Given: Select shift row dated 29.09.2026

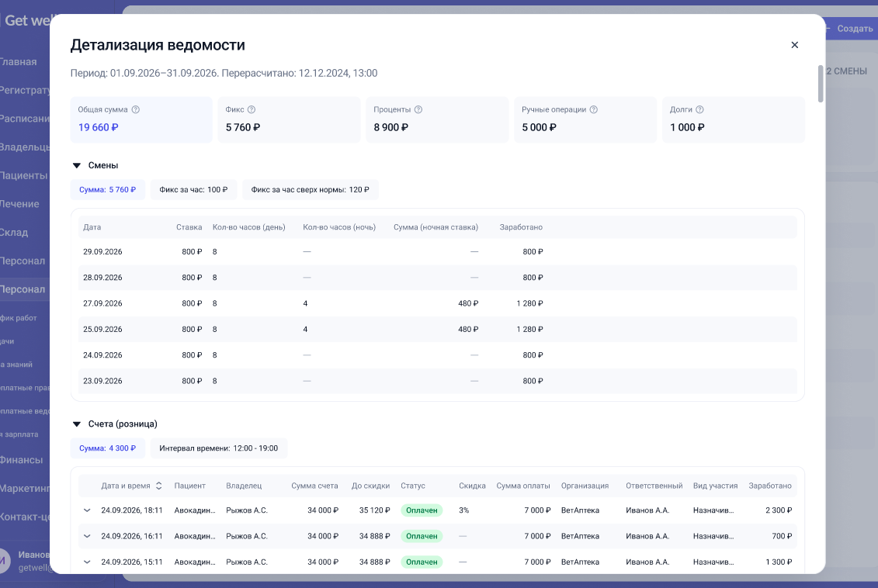Looking at the screenshot, I should (x=438, y=252).
